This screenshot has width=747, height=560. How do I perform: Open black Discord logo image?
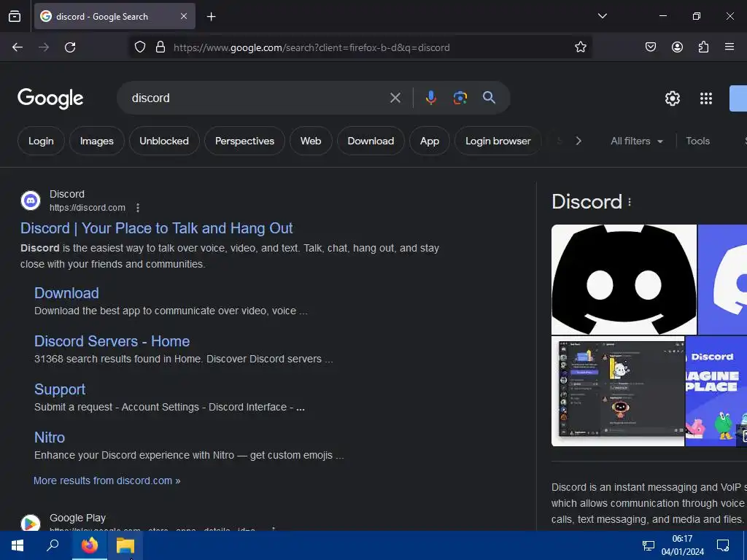[x=624, y=279]
